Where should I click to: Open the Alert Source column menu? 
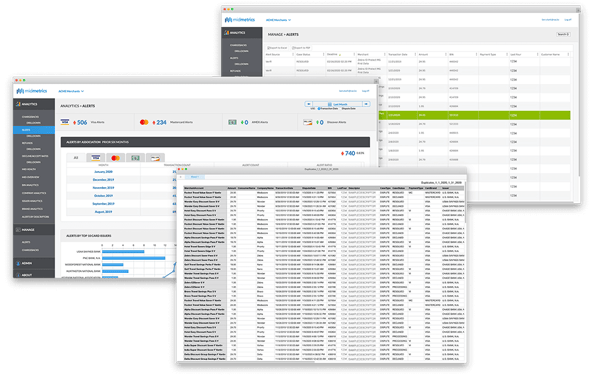(x=293, y=55)
